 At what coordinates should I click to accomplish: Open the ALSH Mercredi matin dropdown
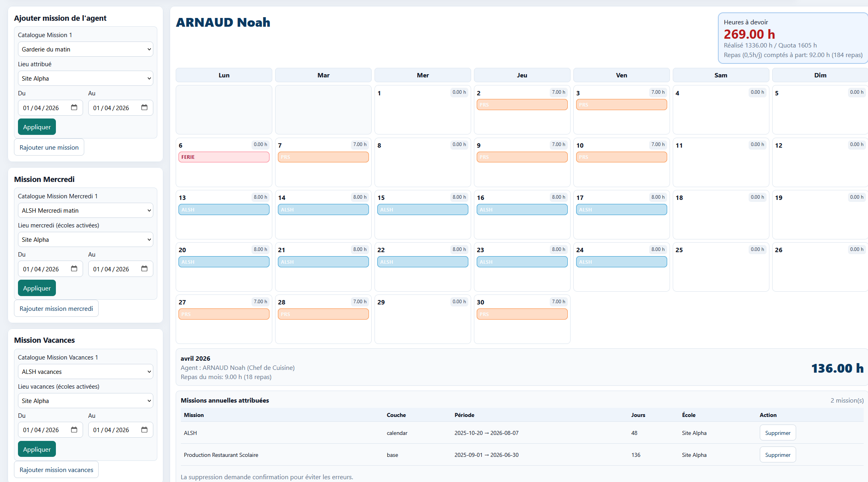point(85,210)
